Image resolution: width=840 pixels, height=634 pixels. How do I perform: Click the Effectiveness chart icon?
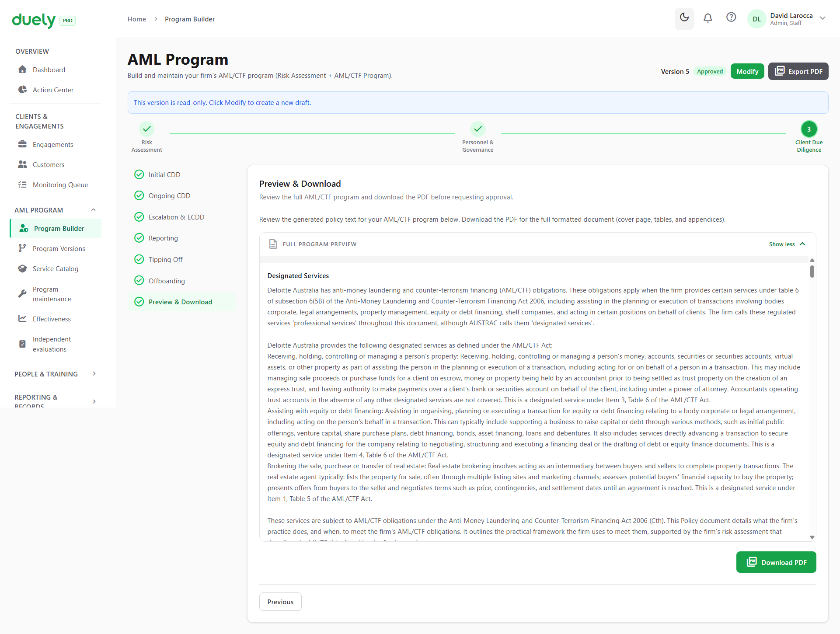[x=22, y=319]
